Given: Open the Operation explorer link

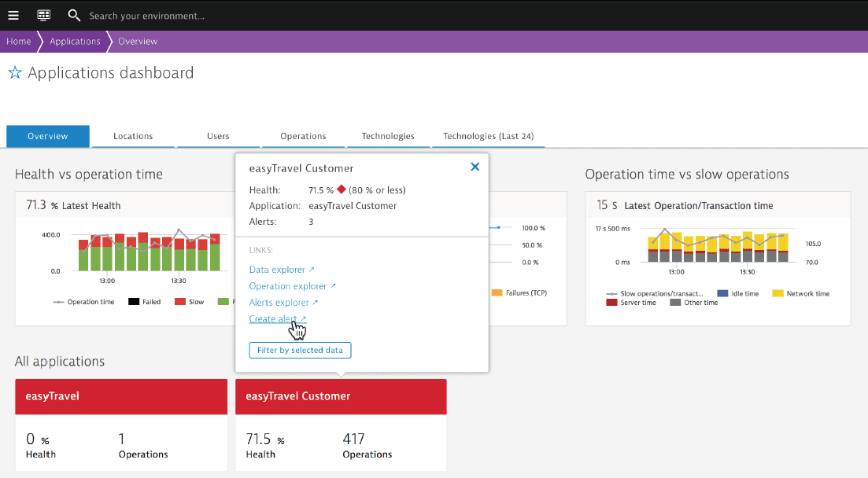Looking at the screenshot, I should click(292, 286).
